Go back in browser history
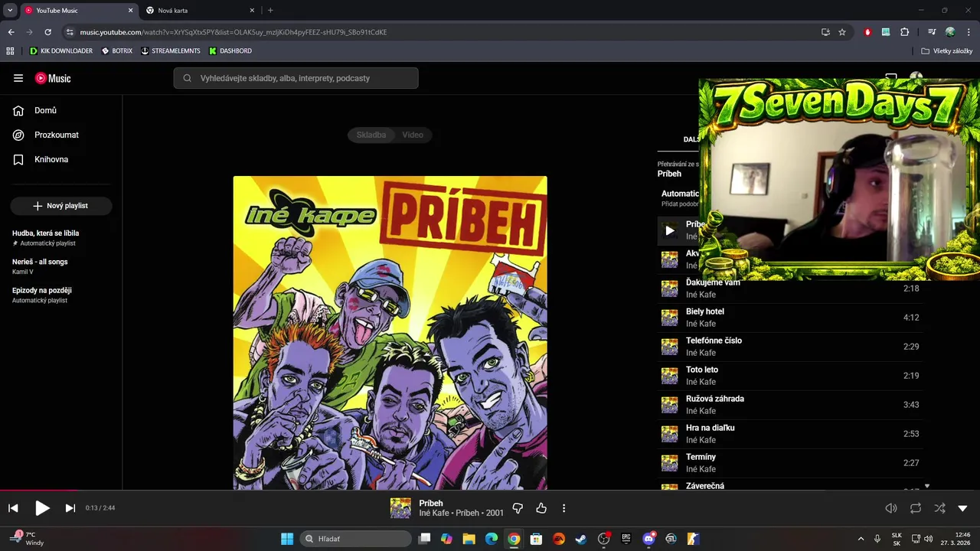Viewport: 980px width, 551px height. point(11,32)
